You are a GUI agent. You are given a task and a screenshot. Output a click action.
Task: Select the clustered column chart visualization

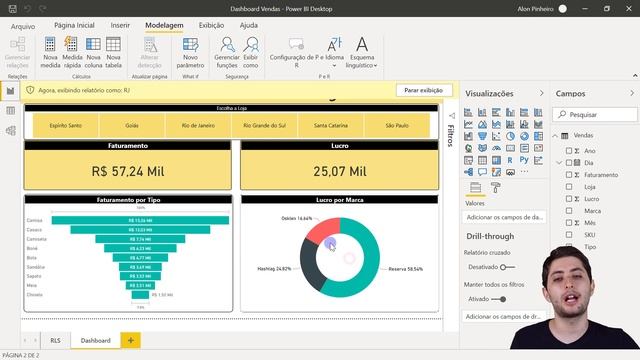510,112
